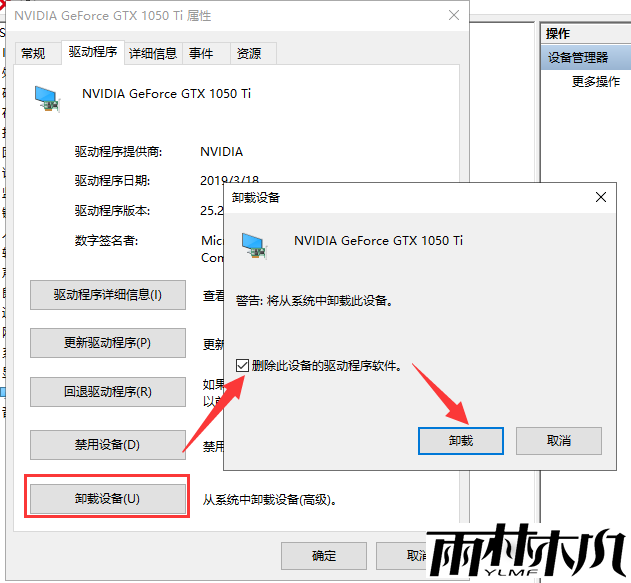Click the 操作 pane header
Viewport: 631px width, 583px height.
tap(558, 33)
